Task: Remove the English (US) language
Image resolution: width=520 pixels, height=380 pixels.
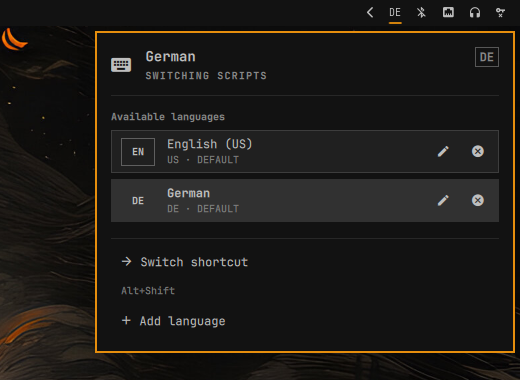Action: pyautogui.click(x=478, y=151)
